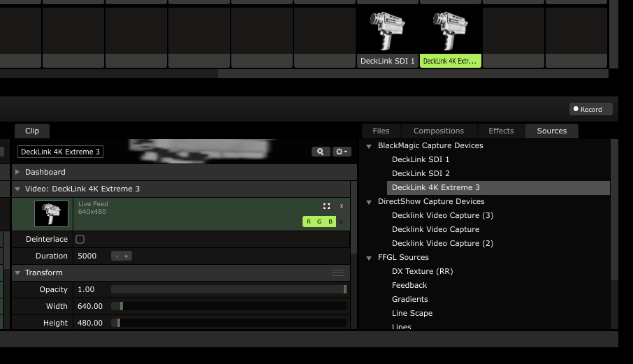Open the gear settings dropdown in Clip panel
This screenshot has height=364, width=633.
342,152
